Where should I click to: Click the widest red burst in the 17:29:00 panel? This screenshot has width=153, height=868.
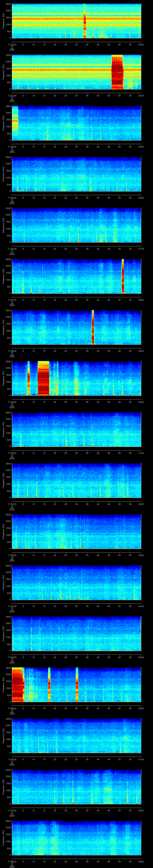[43, 378]
